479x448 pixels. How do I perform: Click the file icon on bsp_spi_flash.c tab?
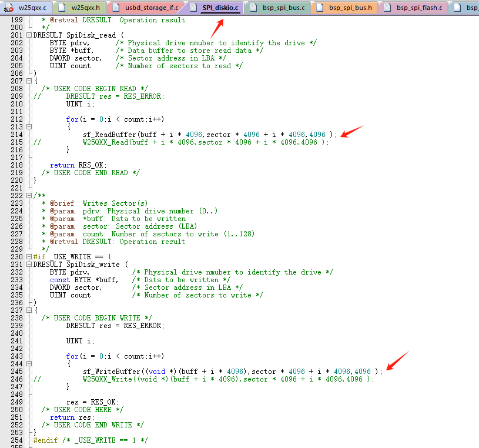[x=387, y=8]
